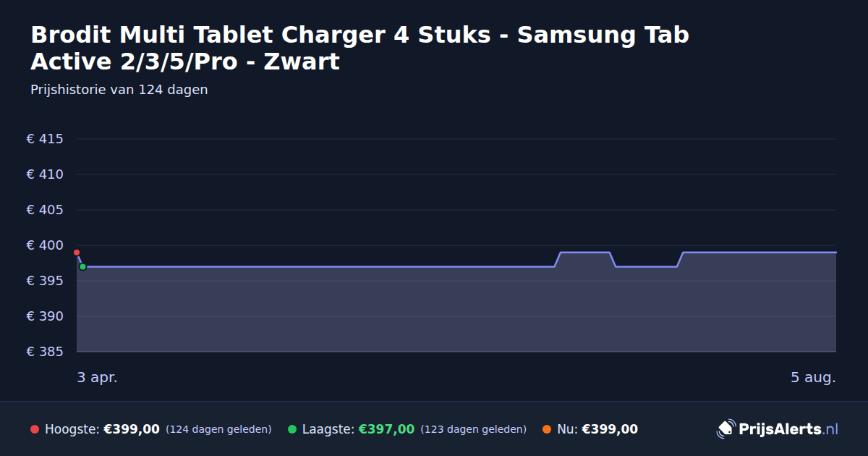The height and width of the screenshot is (456, 868).
Task: Click the orange Nu legend dot
Action: pyautogui.click(x=547, y=429)
